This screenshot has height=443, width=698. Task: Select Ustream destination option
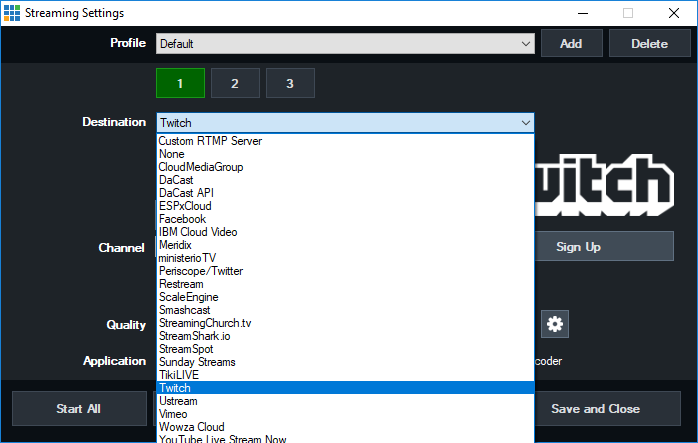click(178, 401)
